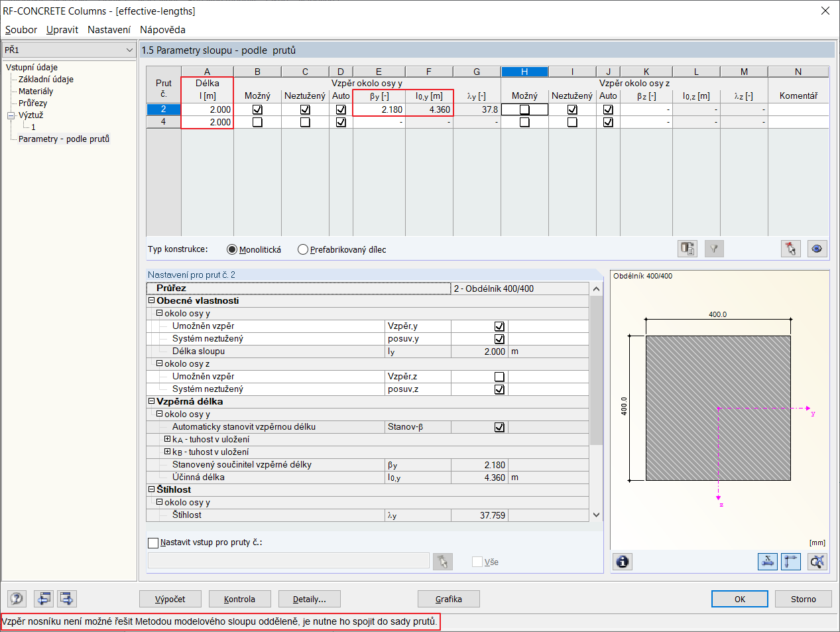Open help with the question mark icon
Viewport: 840px width, 632px height.
[17, 599]
